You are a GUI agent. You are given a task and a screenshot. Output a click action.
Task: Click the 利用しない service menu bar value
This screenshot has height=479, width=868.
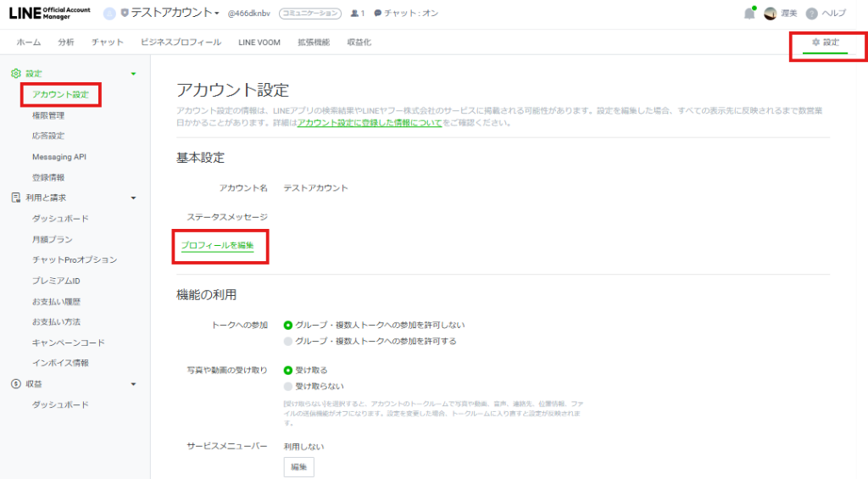[304, 446]
